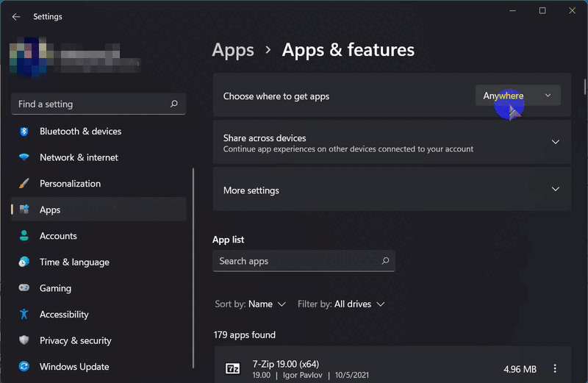
Task: Expand the More settings section
Action: coord(556,190)
